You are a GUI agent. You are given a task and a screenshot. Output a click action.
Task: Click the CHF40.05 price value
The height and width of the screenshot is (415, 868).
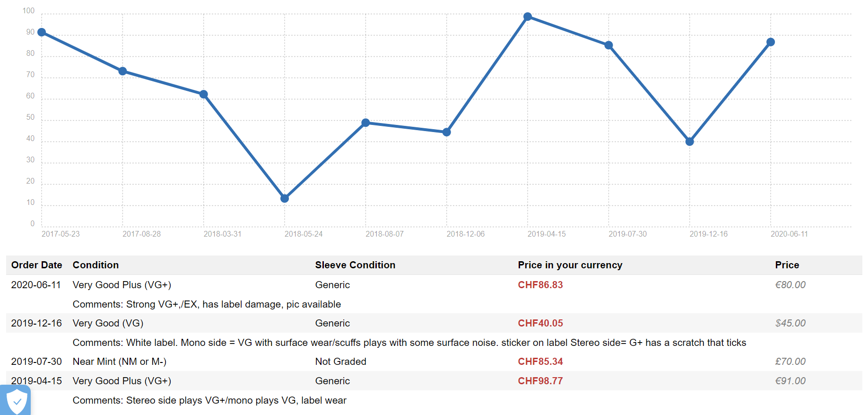[x=540, y=323]
